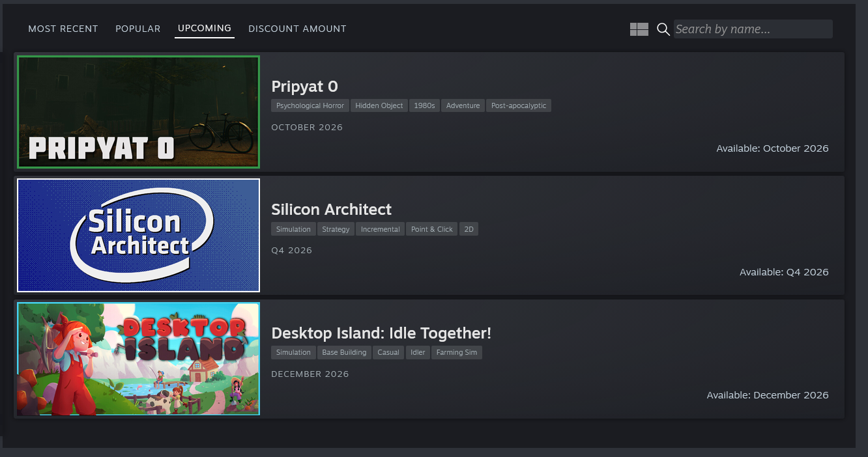
Task: Select the Strategy tag
Action: (x=336, y=229)
